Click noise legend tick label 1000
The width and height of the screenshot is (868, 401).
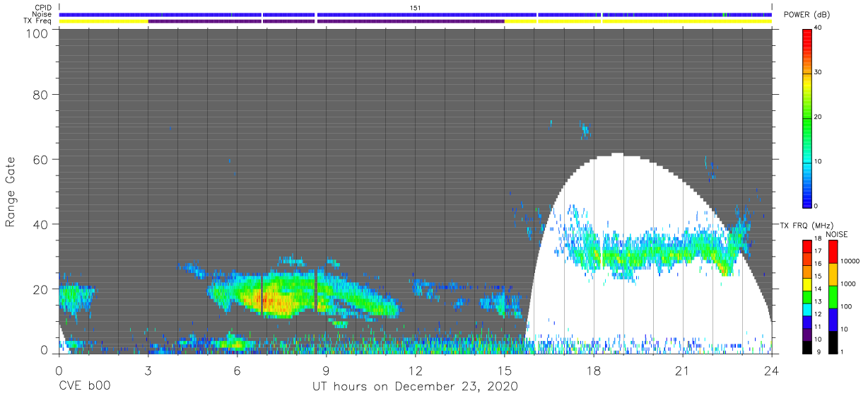point(848,284)
